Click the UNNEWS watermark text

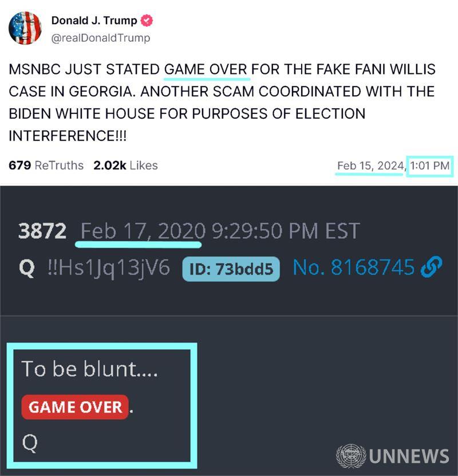(409, 456)
